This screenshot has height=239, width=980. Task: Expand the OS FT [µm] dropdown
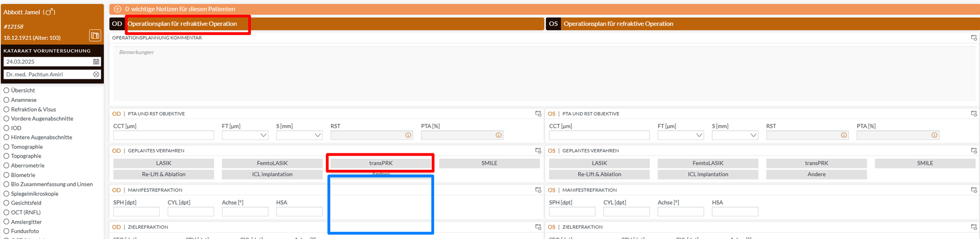pos(699,135)
